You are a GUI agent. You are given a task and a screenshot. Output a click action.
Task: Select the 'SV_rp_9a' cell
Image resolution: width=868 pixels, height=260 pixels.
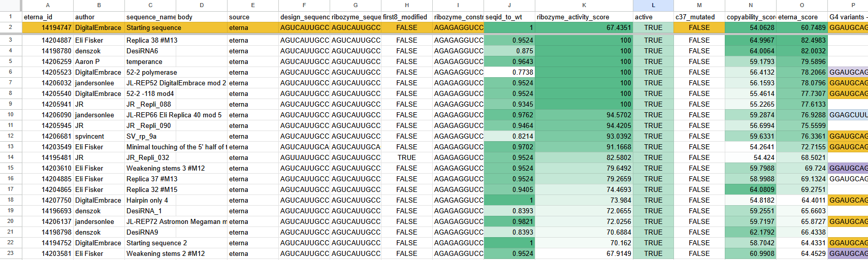tap(150, 136)
